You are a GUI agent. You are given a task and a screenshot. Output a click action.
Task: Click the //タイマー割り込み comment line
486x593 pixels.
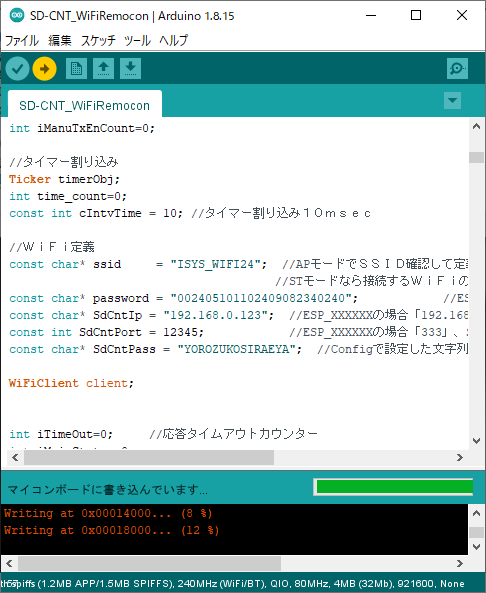(64, 162)
